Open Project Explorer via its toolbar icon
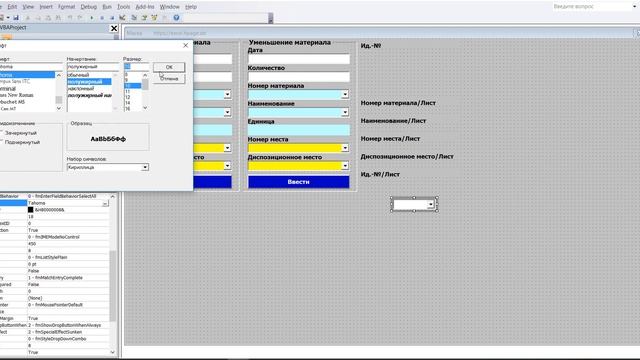Viewport: 640px width, 360px height. pyautogui.click(x=134, y=18)
